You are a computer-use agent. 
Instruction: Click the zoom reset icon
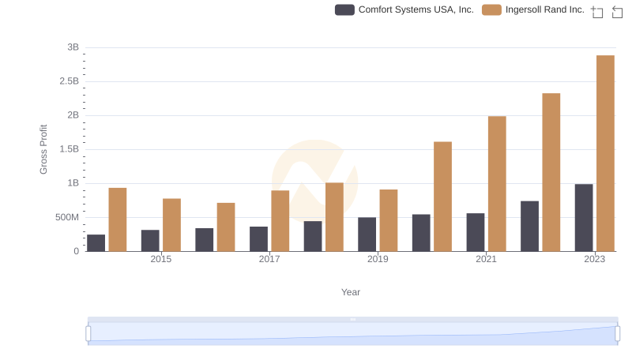617,12
